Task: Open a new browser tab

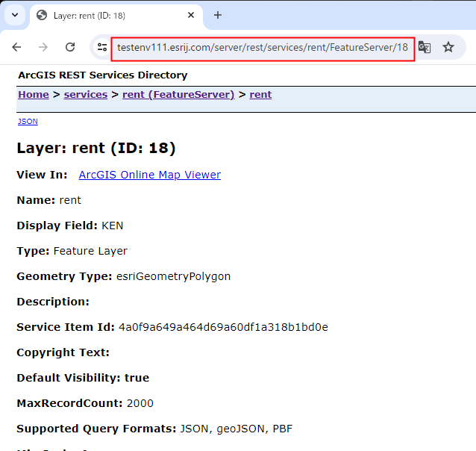Action: pyautogui.click(x=218, y=15)
